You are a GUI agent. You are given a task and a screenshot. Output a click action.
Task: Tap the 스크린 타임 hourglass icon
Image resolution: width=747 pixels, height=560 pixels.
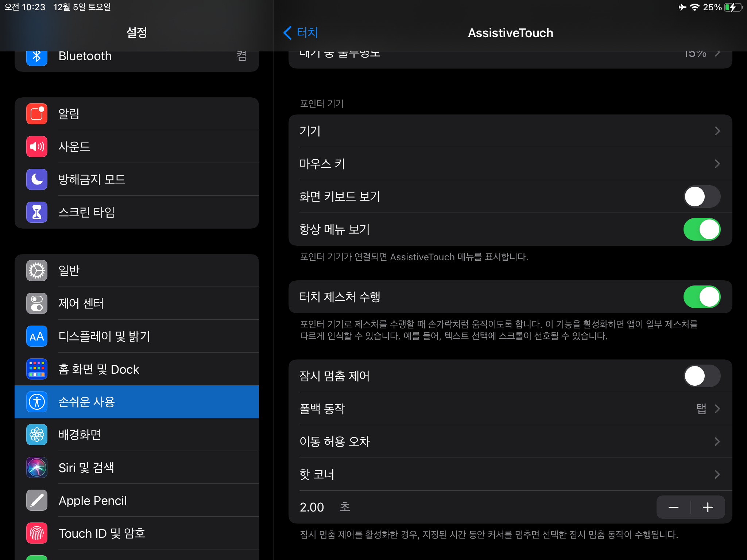coord(37,212)
